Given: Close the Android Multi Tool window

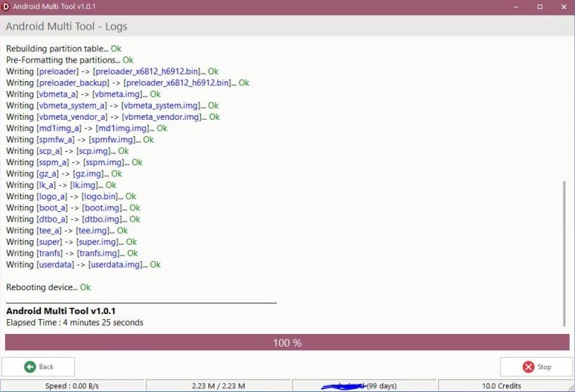Looking at the screenshot, I should click(563, 6).
